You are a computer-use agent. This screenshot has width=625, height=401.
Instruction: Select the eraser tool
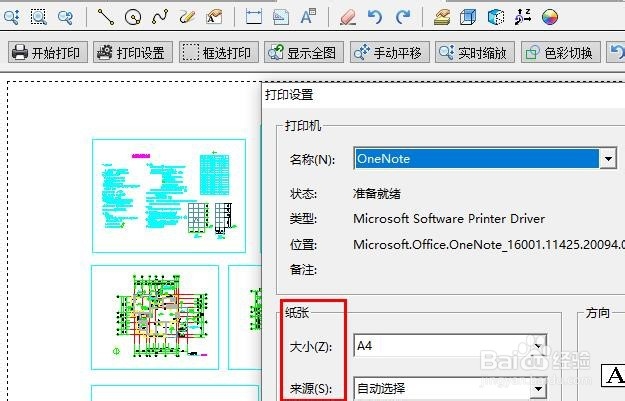[348, 18]
